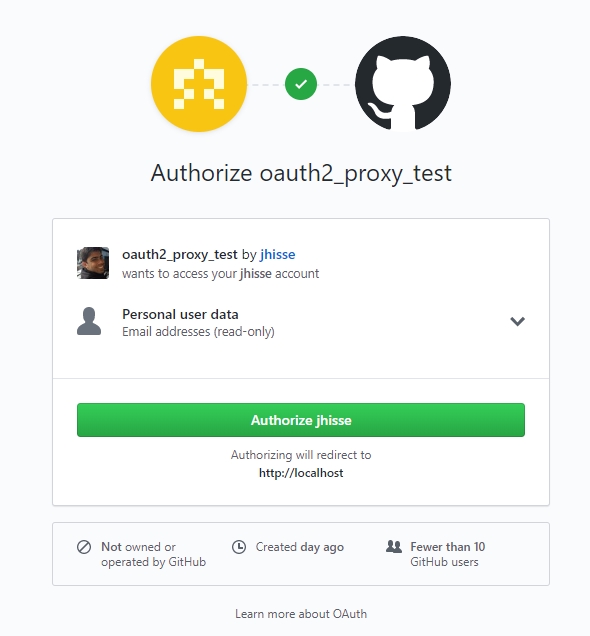The image size is (590, 636).
Task: Click the Not owned or operated by GitHub text
Action: pos(154,554)
